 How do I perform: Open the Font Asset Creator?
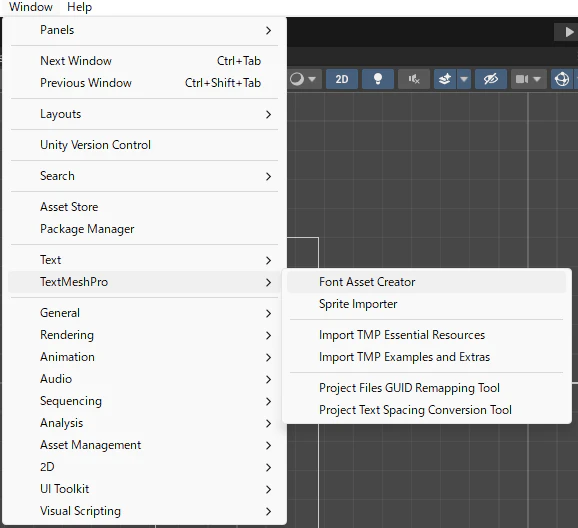coord(426,282)
